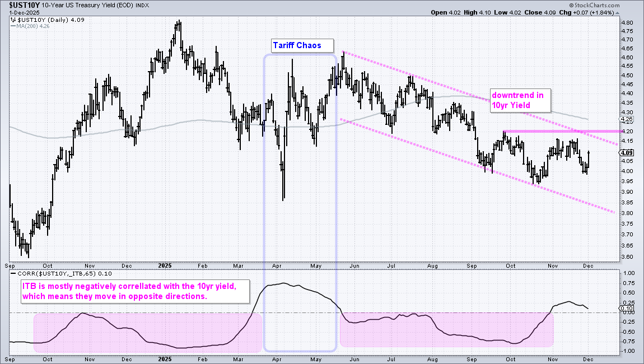The image size is (644, 364).
Task: Click the INDX exchange label
Action: point(142,6)
